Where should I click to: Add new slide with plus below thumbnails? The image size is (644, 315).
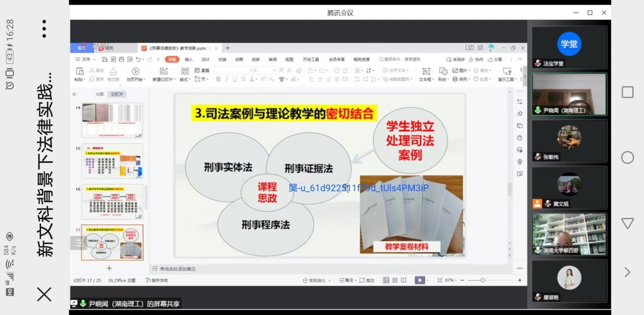pos(109,268)
